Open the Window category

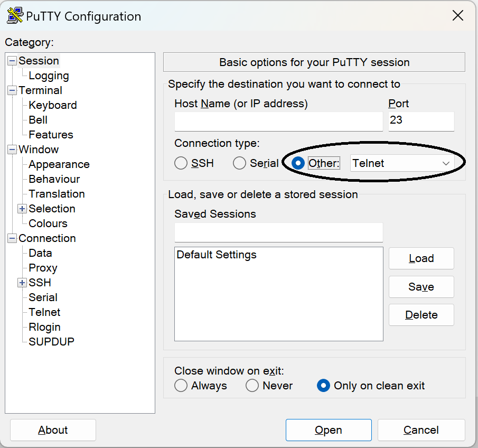[x=39, y=150]
